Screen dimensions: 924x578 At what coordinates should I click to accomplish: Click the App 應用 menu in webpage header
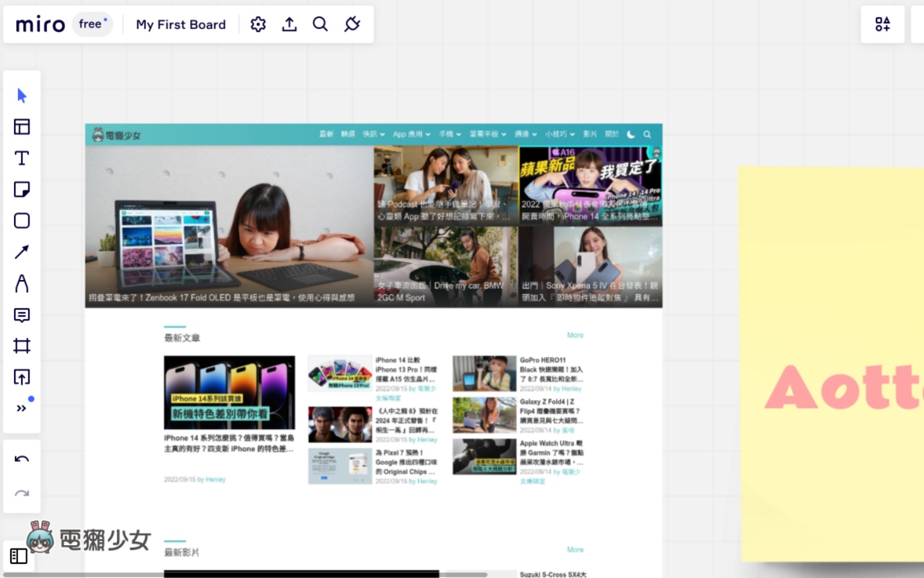pos(411,134)
